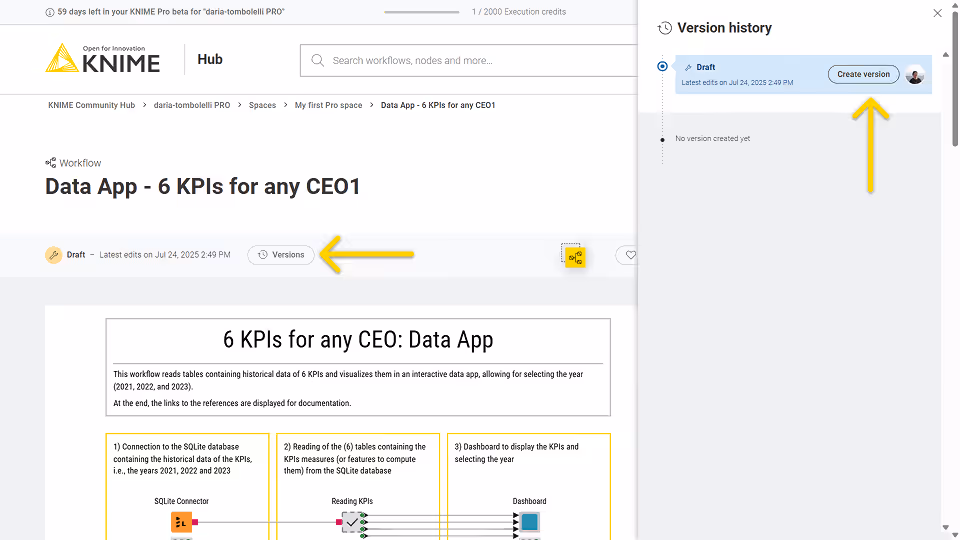Click '1 / 2000 Execution credits' text
This screenshot has height=540, width=960.
point(519,12)
